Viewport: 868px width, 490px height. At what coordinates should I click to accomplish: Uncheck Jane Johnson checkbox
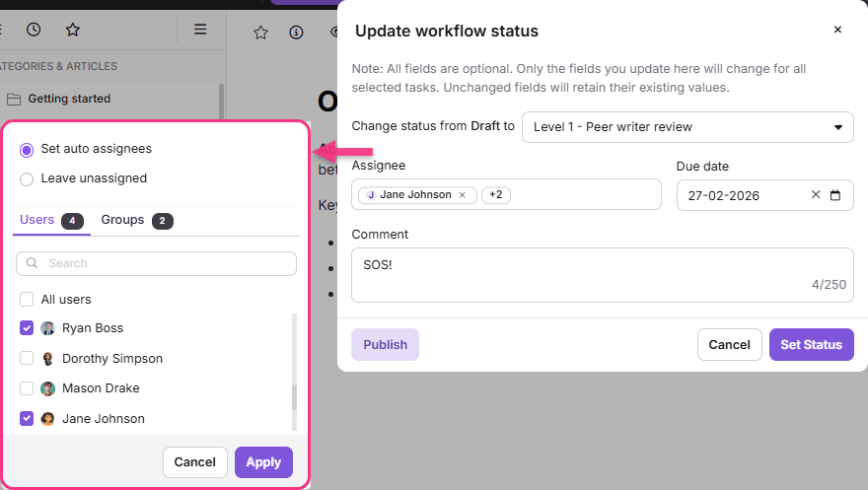27,418
